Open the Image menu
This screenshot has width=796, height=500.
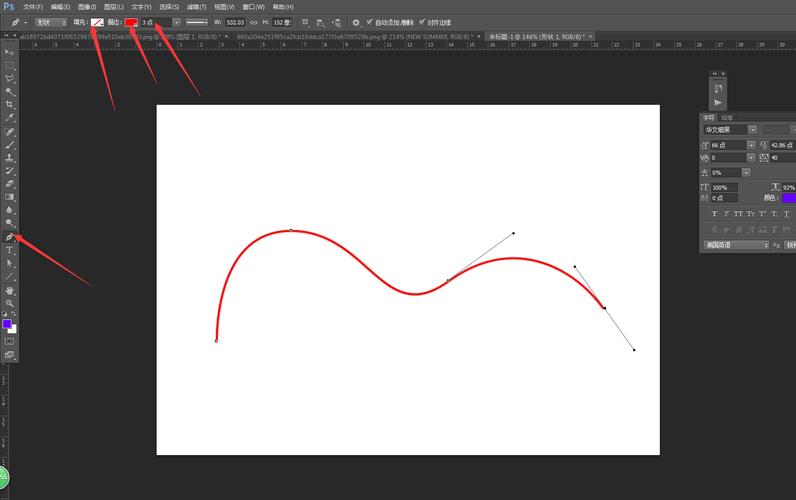tap(87, 7)
